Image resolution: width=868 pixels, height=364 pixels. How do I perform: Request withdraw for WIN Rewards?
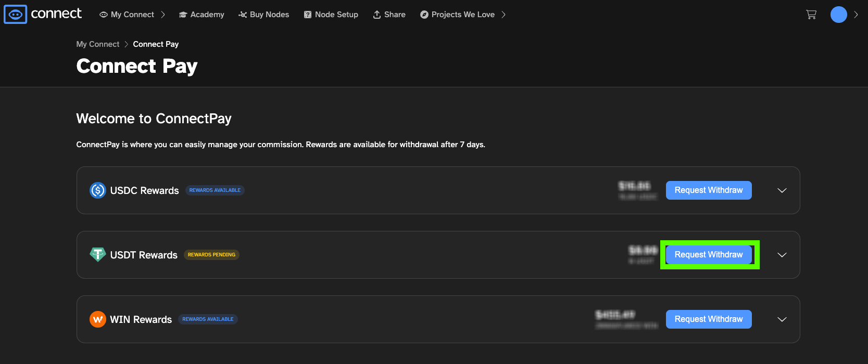(709, 319)
